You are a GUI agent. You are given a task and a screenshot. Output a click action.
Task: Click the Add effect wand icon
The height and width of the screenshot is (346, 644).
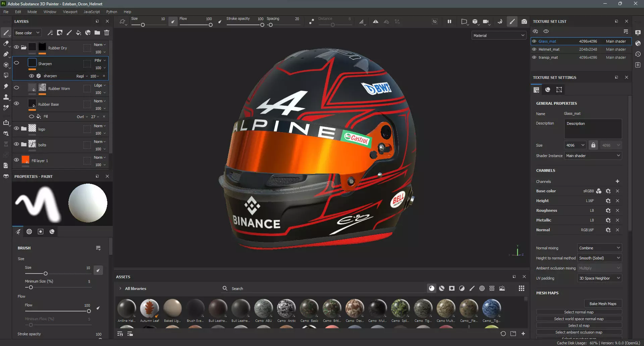pyautogui.click(x=50, y=33)
